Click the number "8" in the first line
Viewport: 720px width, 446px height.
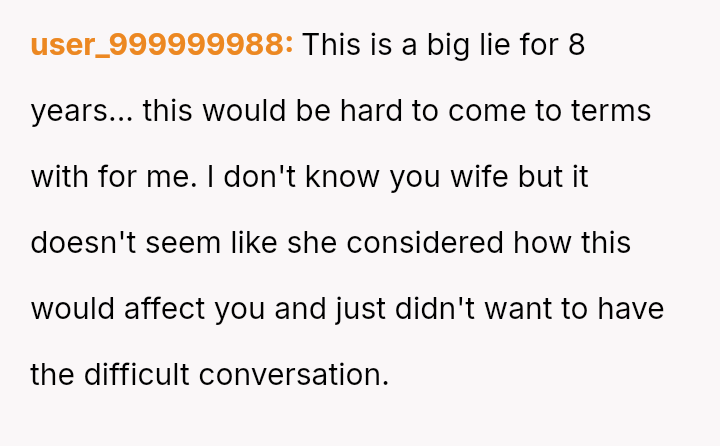pyautogui.click(x=575, y=45)
